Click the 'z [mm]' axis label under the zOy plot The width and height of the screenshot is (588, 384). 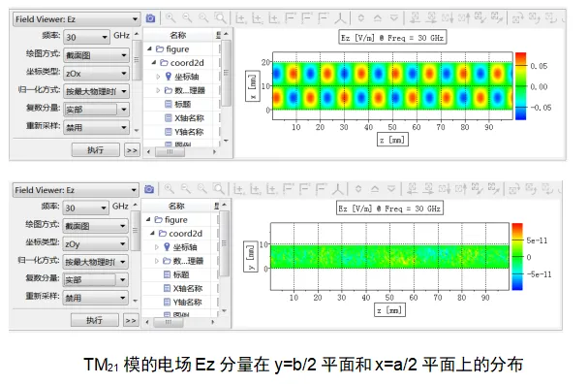tap(389, 310)
